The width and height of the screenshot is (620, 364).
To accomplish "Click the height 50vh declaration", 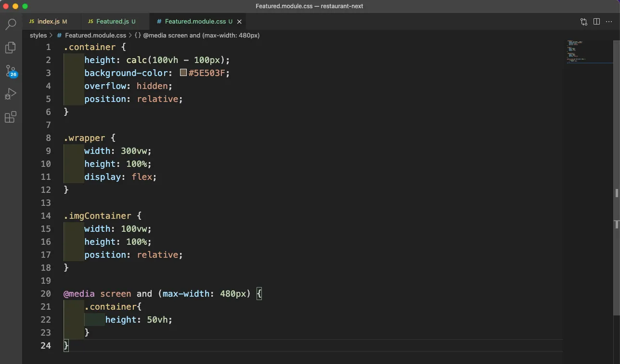I will [139, 320].
